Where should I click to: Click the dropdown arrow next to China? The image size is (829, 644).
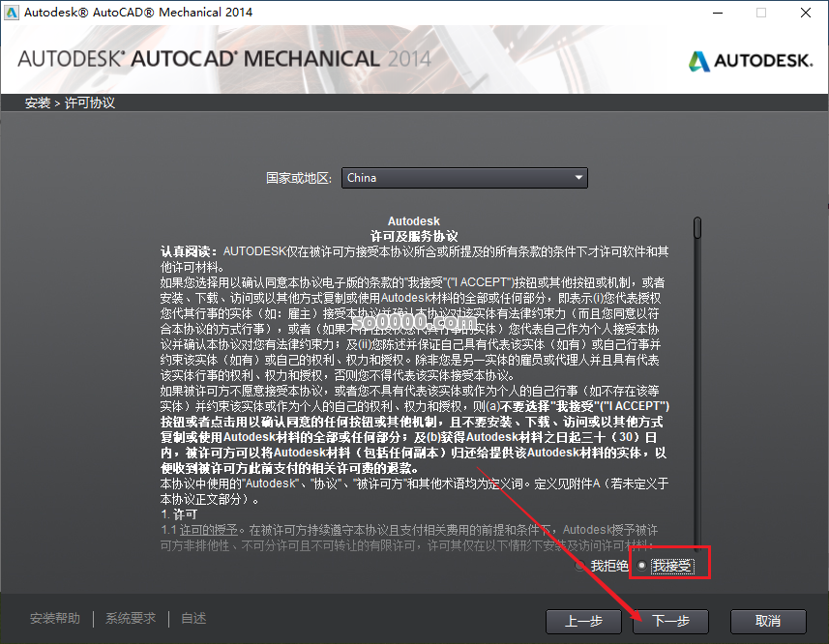point(577,178)
